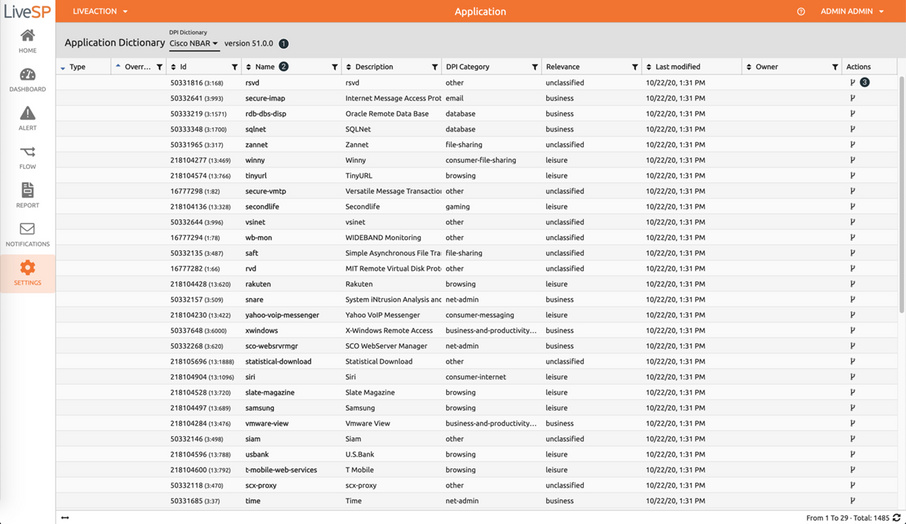This screenshot has height=524, width=906.
Task: Click the version 51.0.0 label
Action: click(248, 43)
